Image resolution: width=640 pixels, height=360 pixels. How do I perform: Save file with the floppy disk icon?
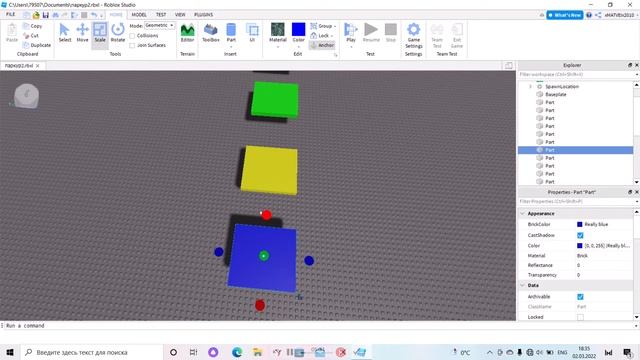[46, 15]
